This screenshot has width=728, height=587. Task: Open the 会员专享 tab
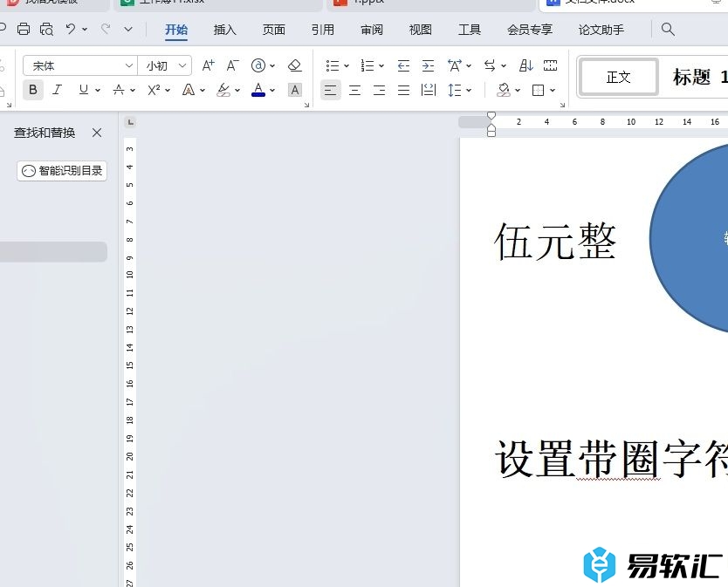click(530, 30)
